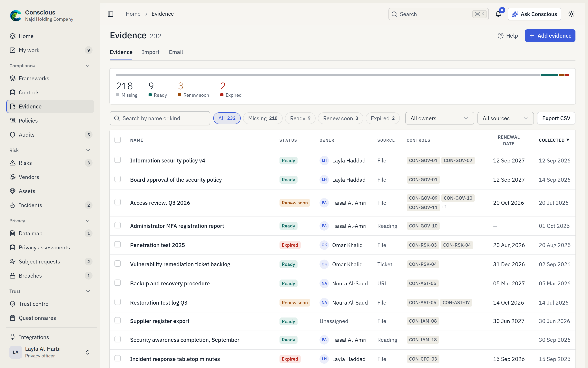The width and height of the screenshot is (588, 368).
Task: Click the Audits shield icon
Action: pyautogui.click(x=12, y=135)
